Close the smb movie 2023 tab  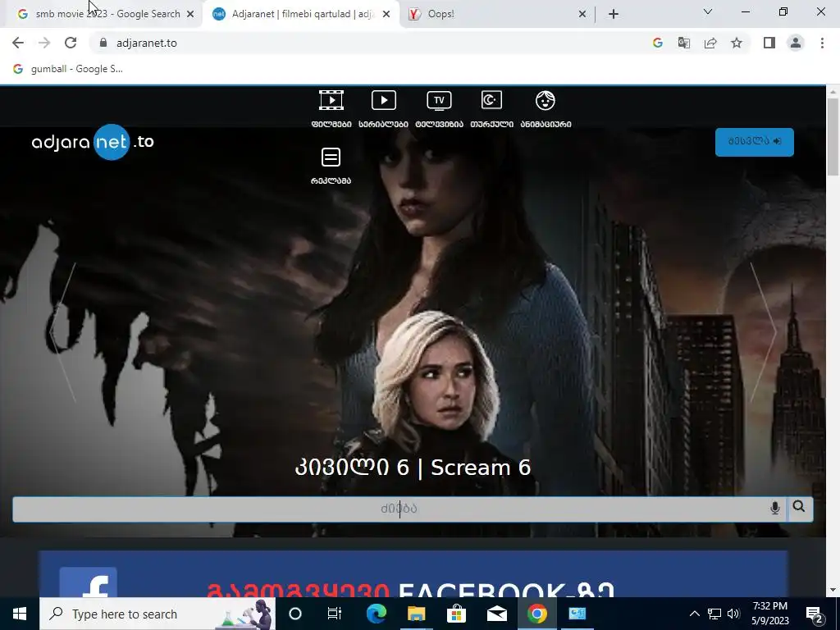pyautogui.click(x=190, y=14)
